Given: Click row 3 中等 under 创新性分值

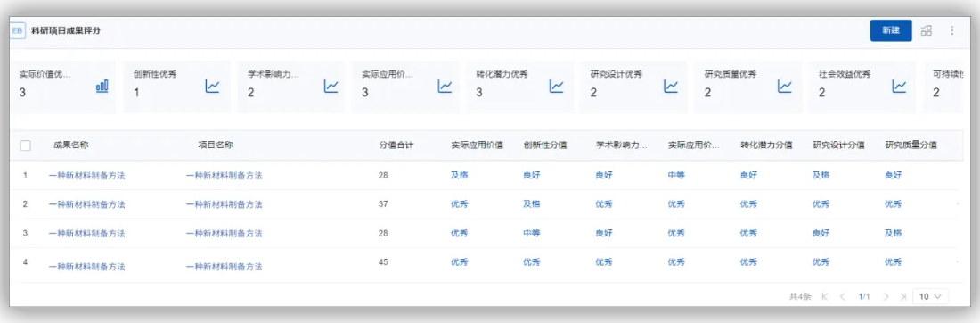Looking at the screenshot, I should [531, 233].
